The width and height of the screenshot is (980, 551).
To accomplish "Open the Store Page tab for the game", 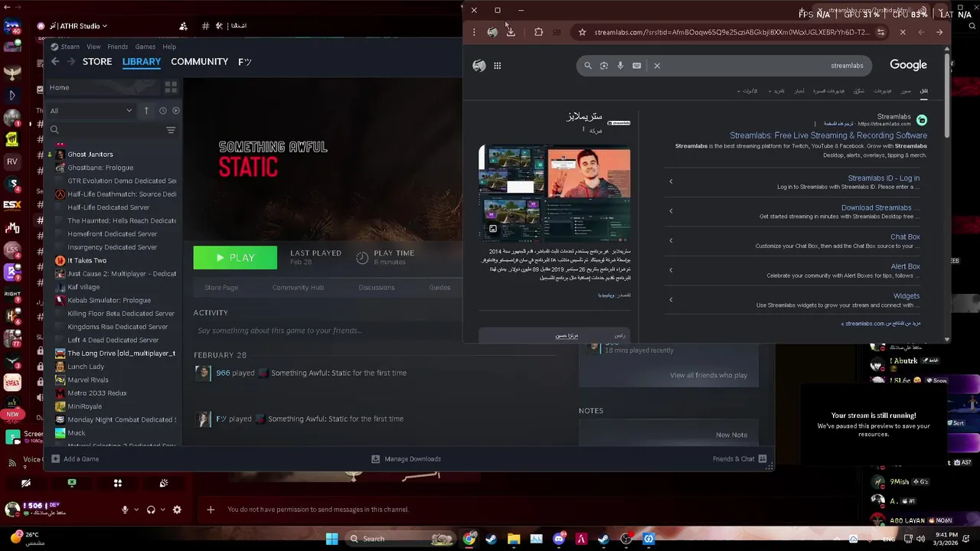I will tap(221, 288).
